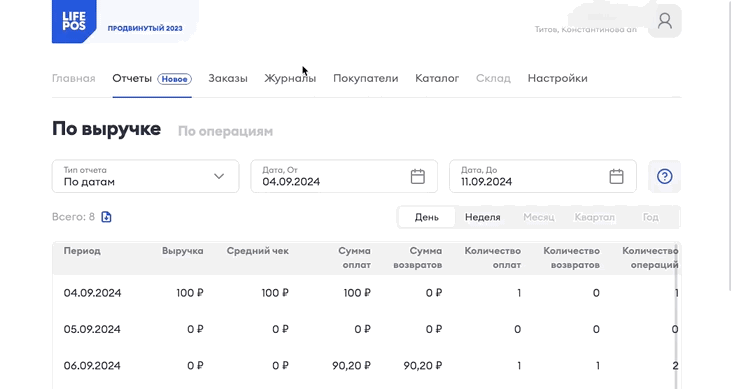Open the calendar icon for Дата, До

[x=616, y=176]
